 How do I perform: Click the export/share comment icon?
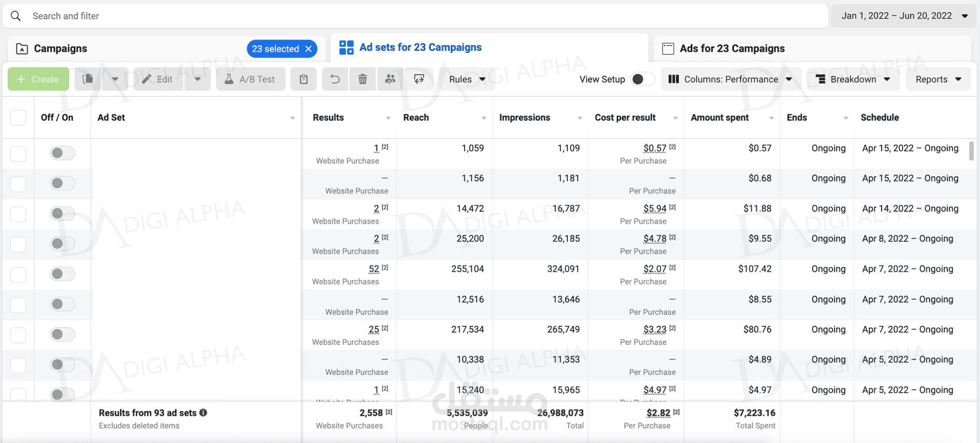(x=419, y=79)
